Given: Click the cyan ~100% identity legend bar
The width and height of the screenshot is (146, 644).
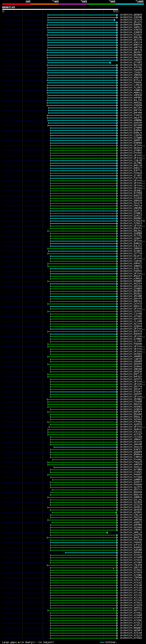Looking at the screenshot, I should click(130, 4).
